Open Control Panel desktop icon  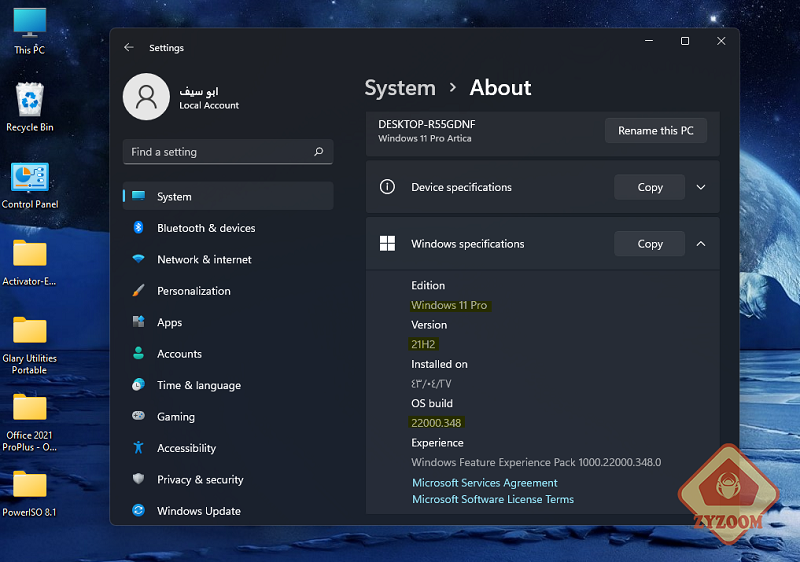coord(30,186)
